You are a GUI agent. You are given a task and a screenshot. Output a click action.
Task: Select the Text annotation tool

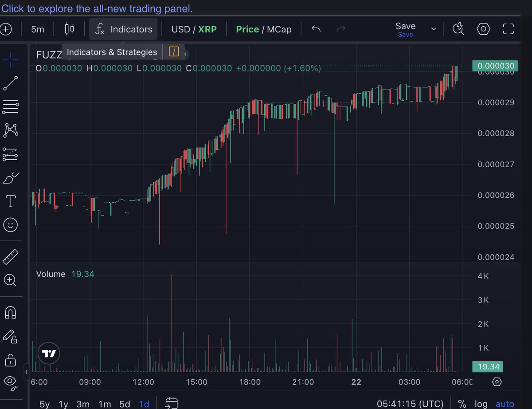(10, 201)
